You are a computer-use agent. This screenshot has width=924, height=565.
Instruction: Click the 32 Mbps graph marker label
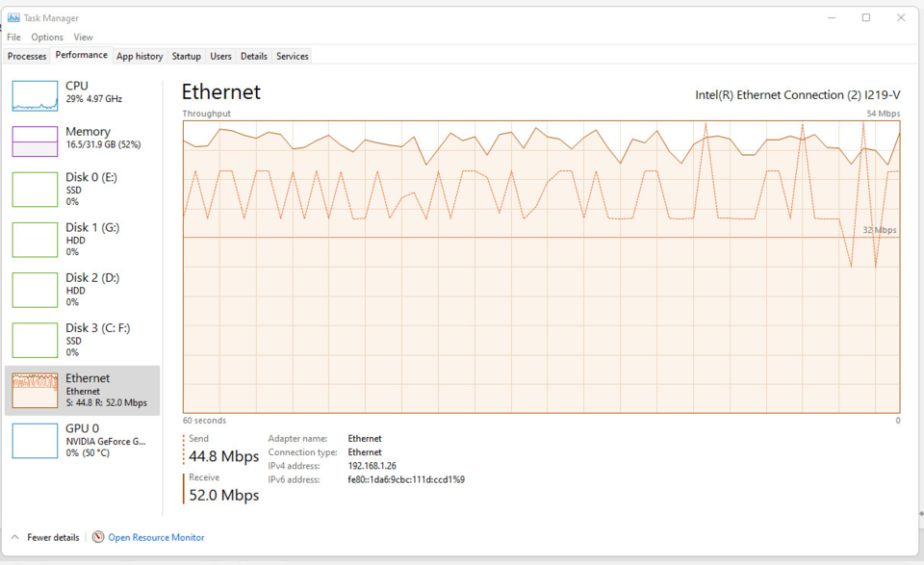(x=880, y=230)
